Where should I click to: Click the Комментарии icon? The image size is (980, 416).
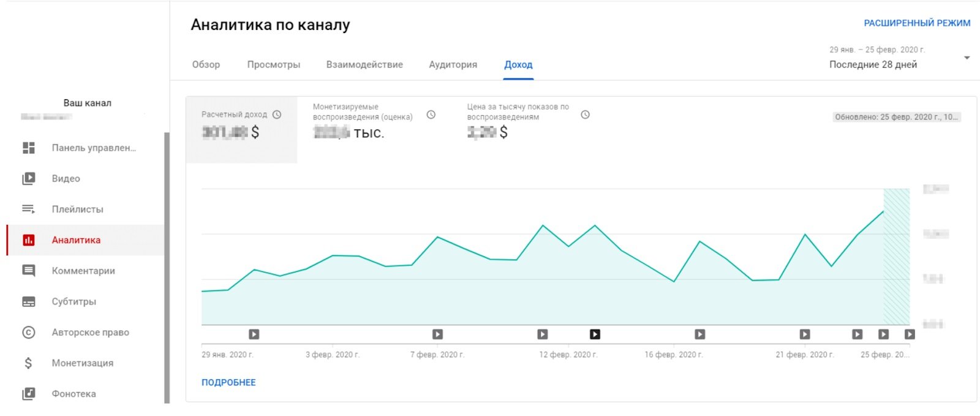pos(29,271)
